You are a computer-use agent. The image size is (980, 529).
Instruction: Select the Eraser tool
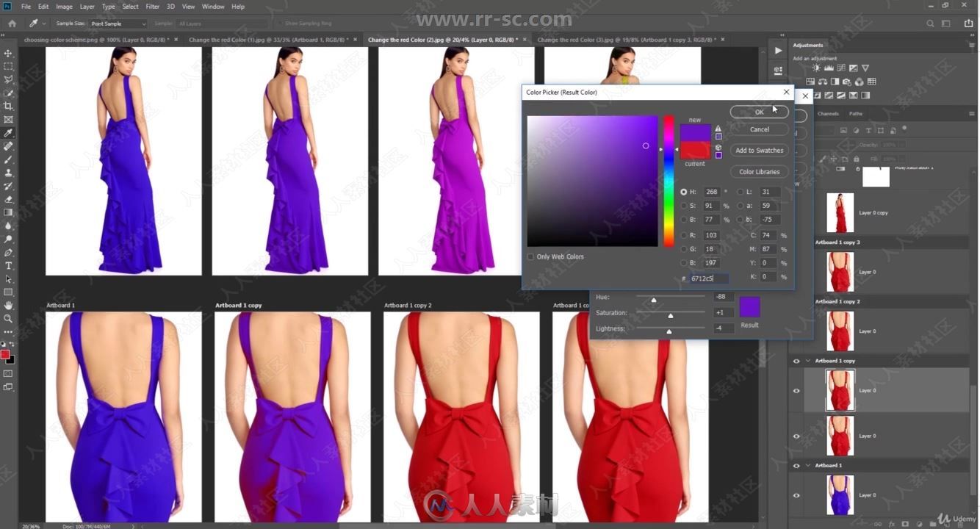click(8, 199)
